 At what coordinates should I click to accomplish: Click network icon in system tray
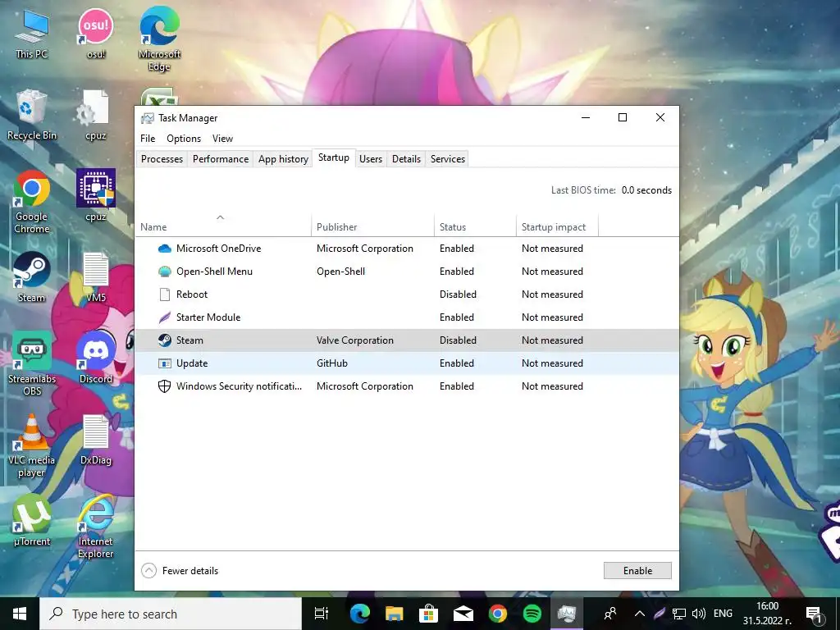(x=679, y=614)
